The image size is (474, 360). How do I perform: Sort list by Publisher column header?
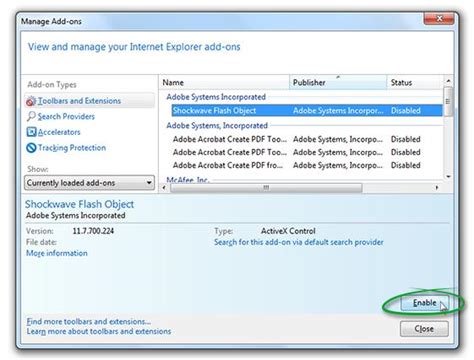pyautogui.click(x=338, y=82)
